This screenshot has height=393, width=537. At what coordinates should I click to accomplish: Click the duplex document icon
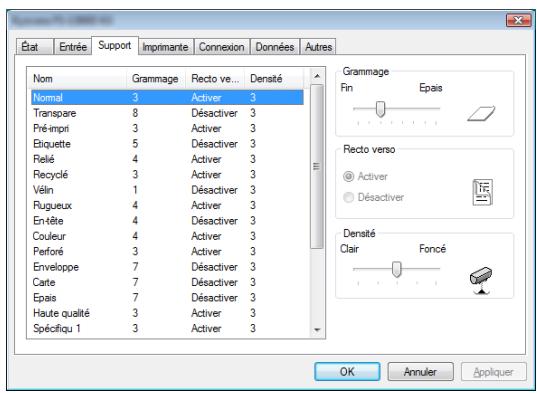point(483,192)
